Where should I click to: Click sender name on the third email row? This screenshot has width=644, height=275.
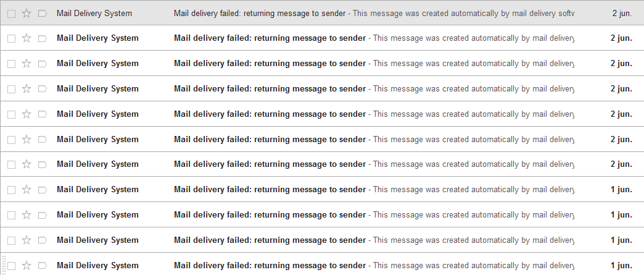pyautogui.click(x=97, y=64)
